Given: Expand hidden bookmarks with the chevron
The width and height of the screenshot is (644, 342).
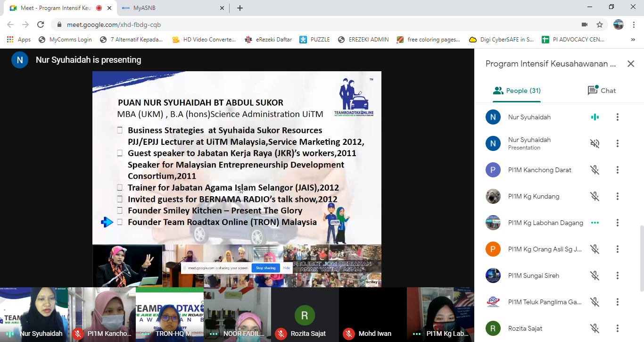Looking at the screenshot, I should point(633,40).
